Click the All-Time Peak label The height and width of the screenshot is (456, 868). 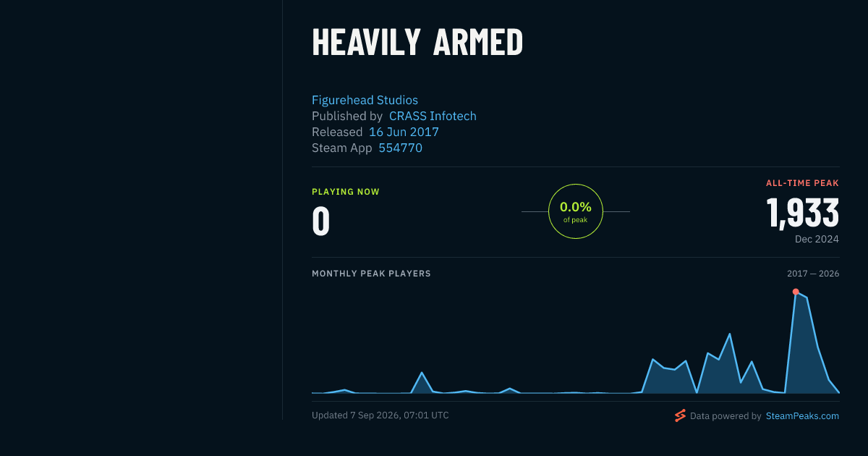coord(802,183)
